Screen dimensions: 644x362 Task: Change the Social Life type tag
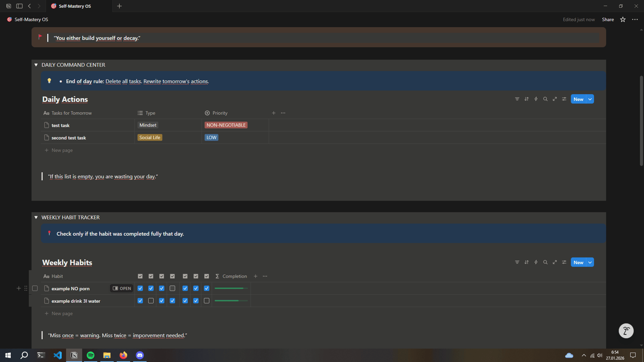(150, 137)
